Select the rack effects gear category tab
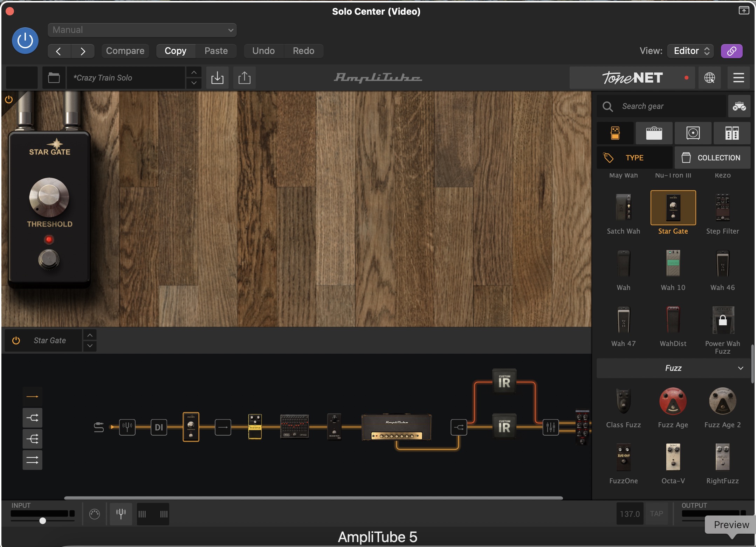The width and height of the screenshot is (756, 547). 732,133
